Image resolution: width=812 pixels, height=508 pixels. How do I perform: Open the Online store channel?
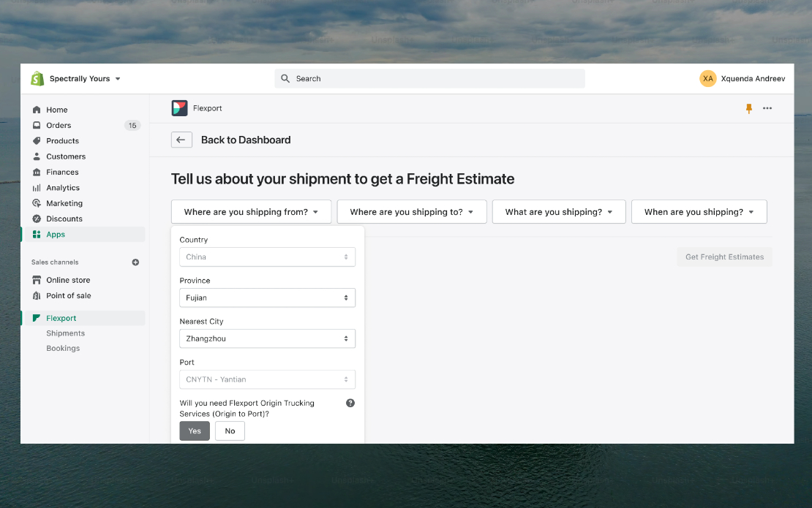(68, 280)
